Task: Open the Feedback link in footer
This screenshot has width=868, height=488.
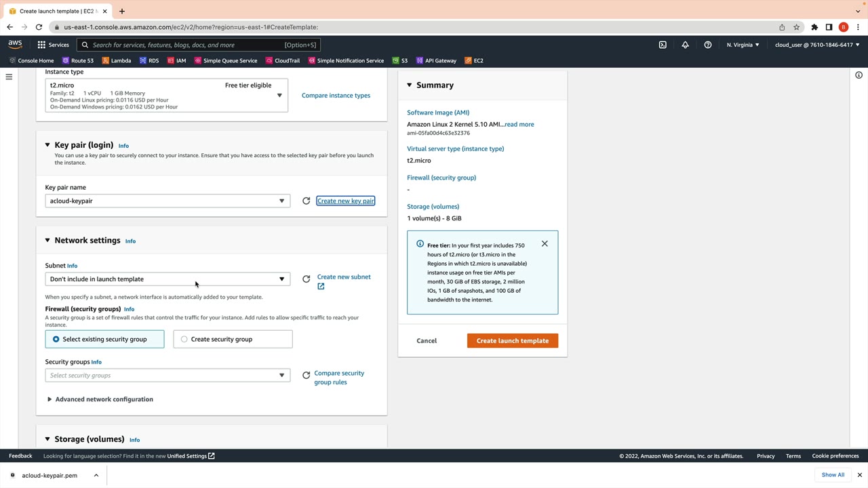Action: click(x=20, y=456)
